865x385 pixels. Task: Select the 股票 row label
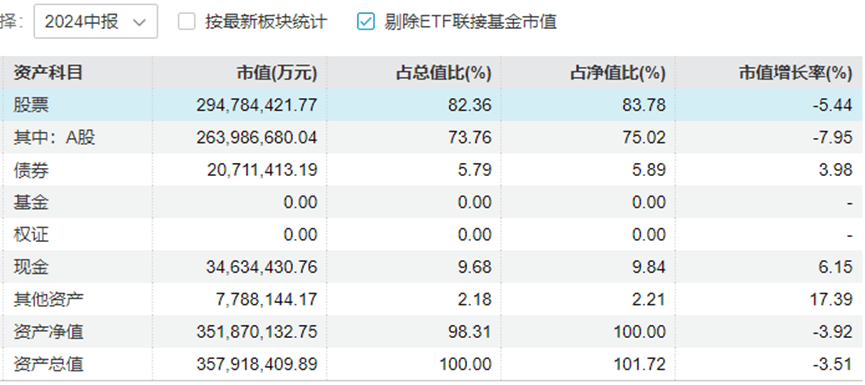click(31, 105)
